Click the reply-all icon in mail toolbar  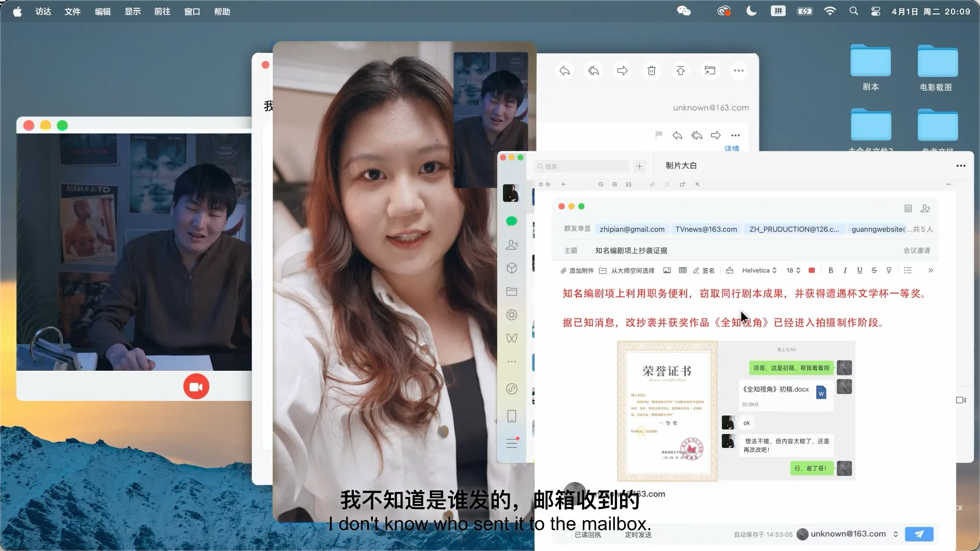(x=594, y=71)
